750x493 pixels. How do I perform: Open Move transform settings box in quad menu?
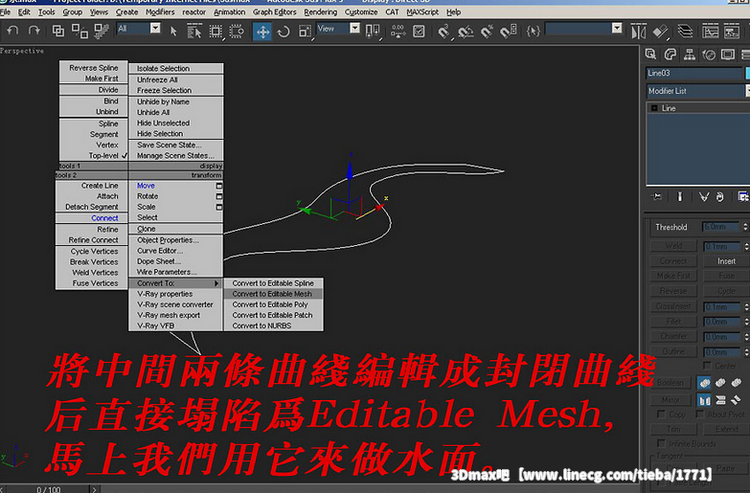point(219,186)
